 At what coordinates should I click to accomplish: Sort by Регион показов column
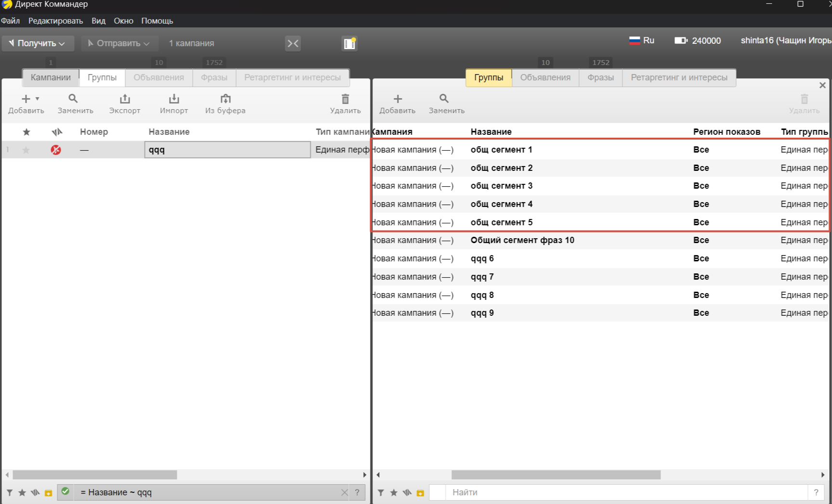[x=726, y=132]
